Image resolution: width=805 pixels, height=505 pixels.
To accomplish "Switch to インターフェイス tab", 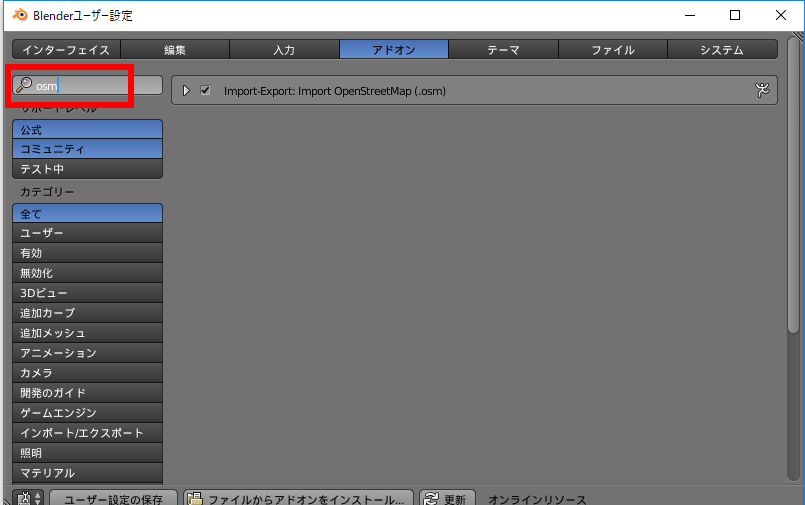I will [66, 50].
